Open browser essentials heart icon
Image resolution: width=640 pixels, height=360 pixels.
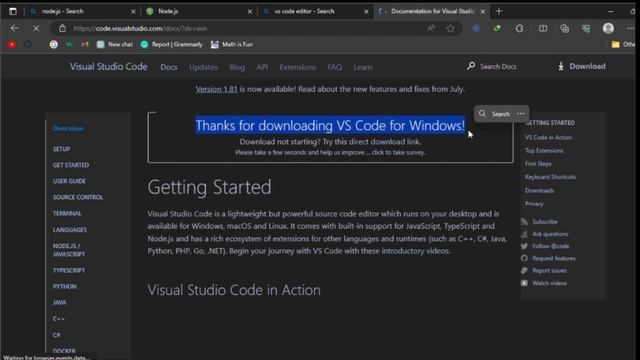point(586,28)
